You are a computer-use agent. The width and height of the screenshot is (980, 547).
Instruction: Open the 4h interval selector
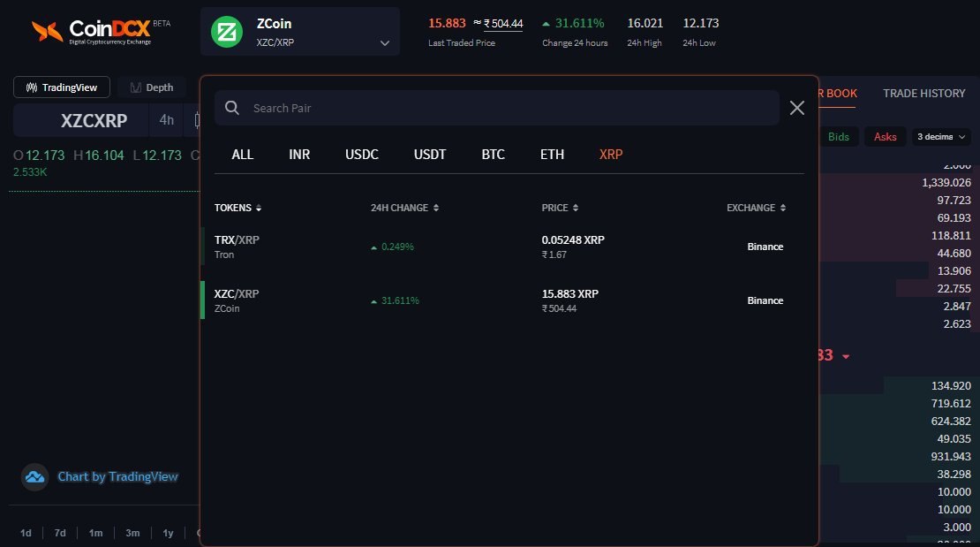coord(166,120)
